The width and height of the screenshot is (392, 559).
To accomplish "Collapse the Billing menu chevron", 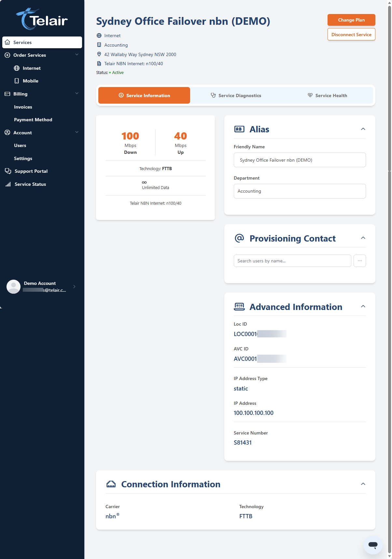I will tap(77, 94).
